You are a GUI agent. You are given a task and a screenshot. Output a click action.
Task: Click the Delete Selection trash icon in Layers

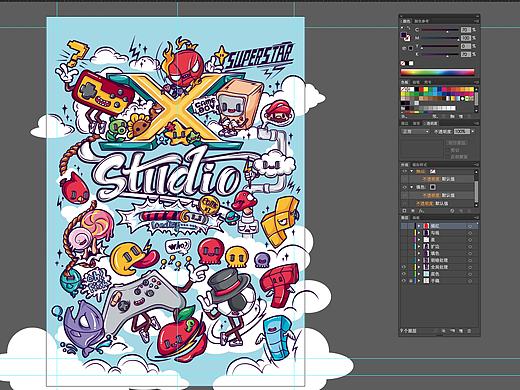click(469, 331)
